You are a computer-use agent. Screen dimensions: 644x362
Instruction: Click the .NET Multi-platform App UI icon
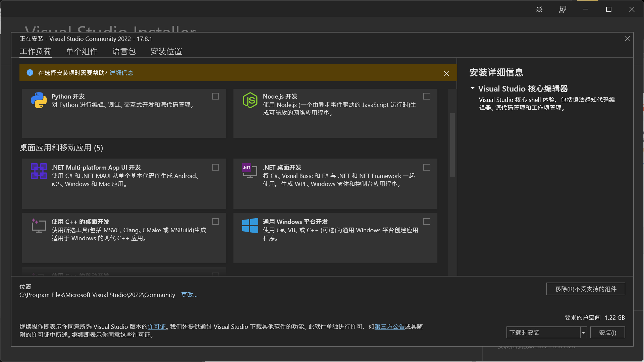(39, 171)
